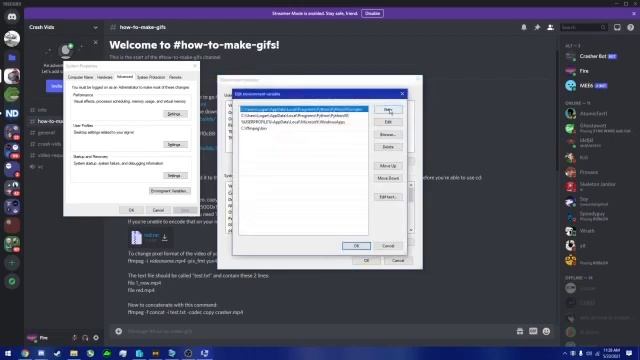Open Discord inbox icon
Image resolution: width=640 pixels, height=360 pixels.
coord(617,27)
